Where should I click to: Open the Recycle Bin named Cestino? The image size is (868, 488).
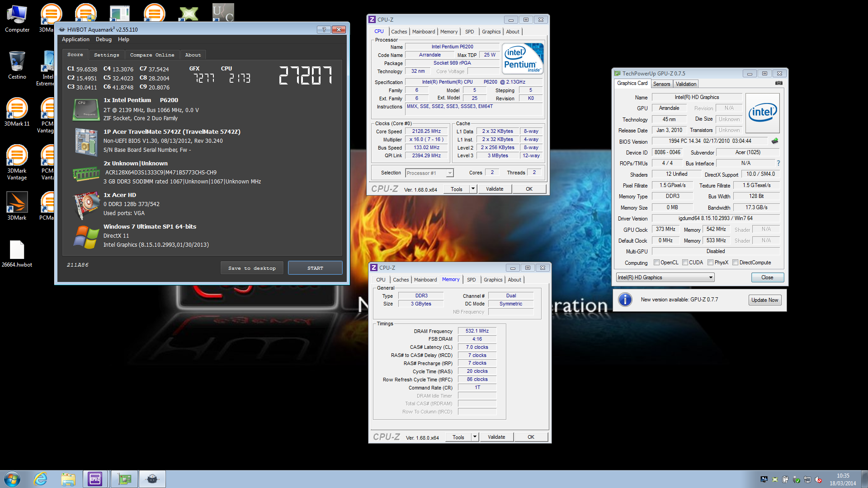coord(17,66)
